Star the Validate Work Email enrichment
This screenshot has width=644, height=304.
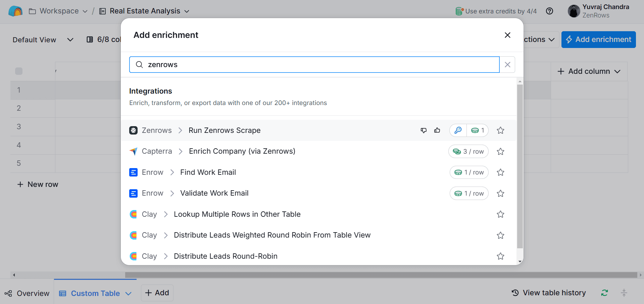pos(500,193)
